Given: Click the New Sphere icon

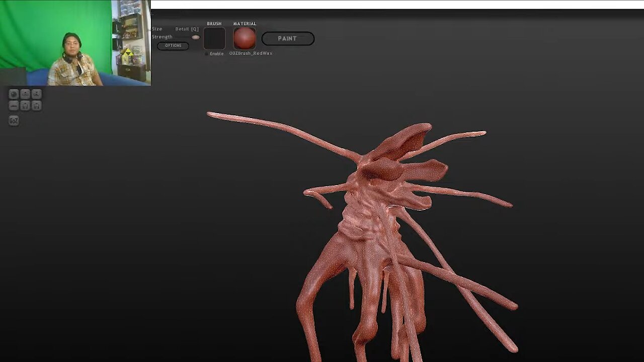Looking at the screenshot, I should 14,94.
